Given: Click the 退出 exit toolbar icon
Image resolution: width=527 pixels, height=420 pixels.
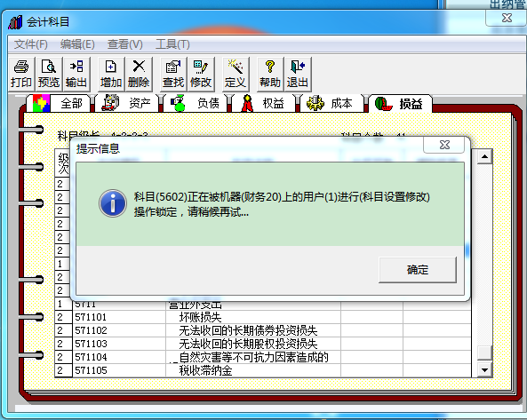Looking at the screenshot, I should point(298,74).
